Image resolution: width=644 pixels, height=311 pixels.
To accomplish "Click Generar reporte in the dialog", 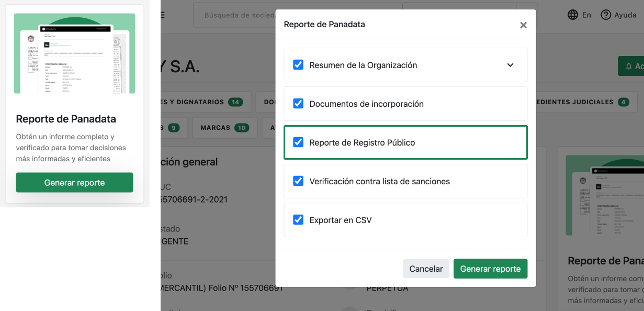I will [x=490, y=268].
